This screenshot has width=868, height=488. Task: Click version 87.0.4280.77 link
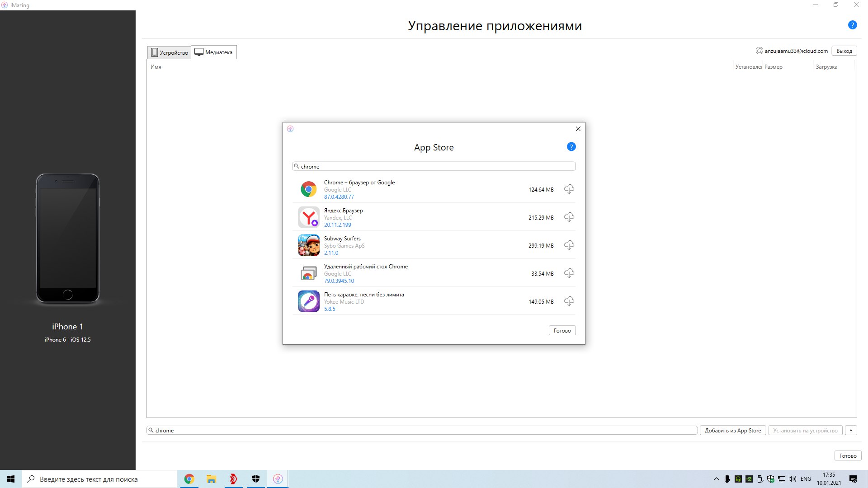pos(339,197)
